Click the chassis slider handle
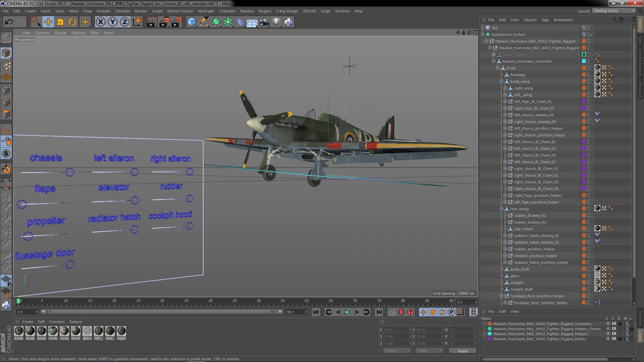644x362 pixels. click(x=70, y=172)
